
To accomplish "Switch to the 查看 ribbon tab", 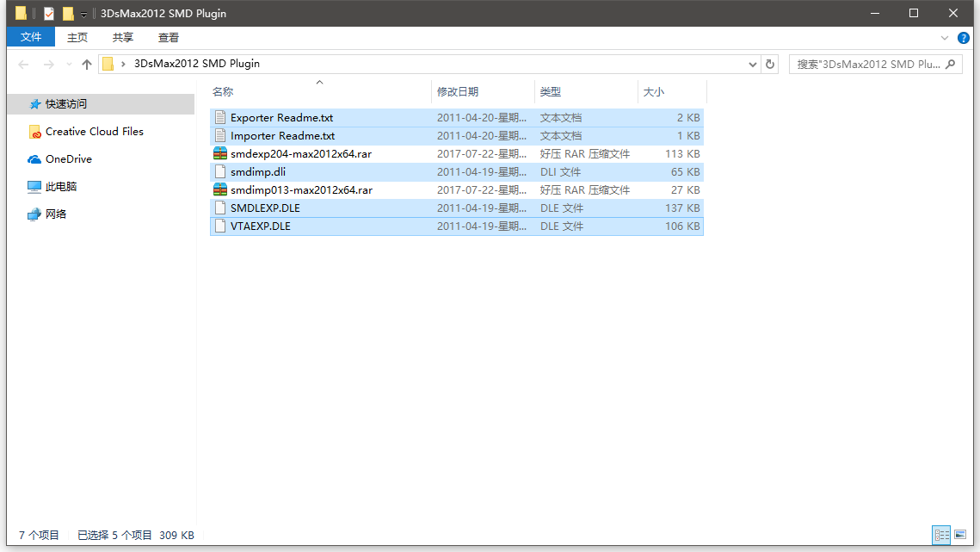I will coord(169,38).
